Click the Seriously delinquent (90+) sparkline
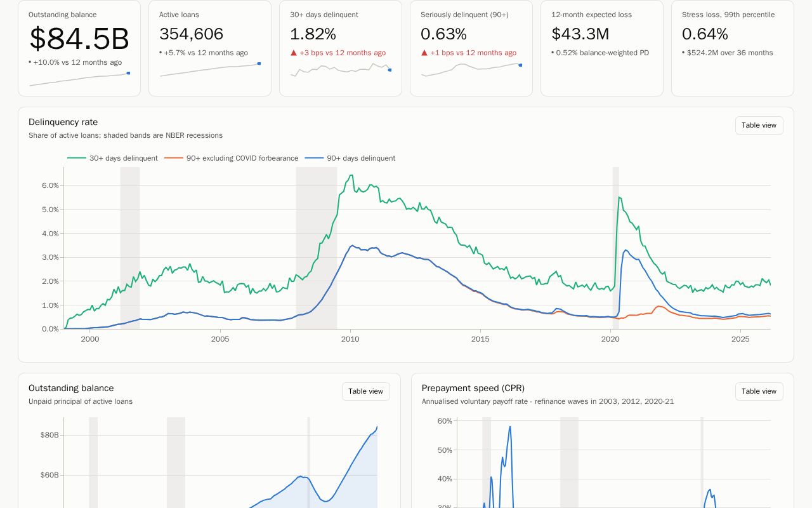The height and width of the screenshot is (508, 812). (471, 70)
